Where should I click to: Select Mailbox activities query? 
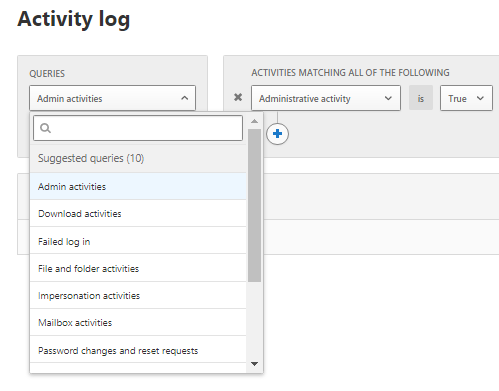(138, 323)
